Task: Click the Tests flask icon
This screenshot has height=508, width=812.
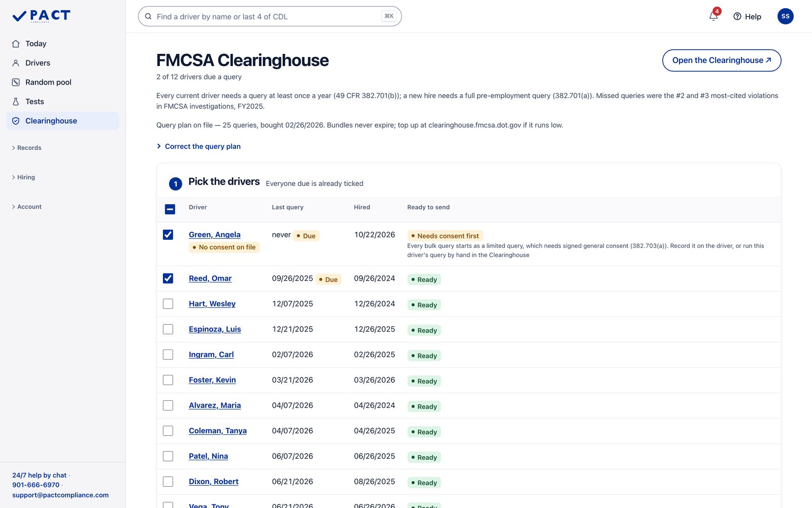Action: (16, 102)
